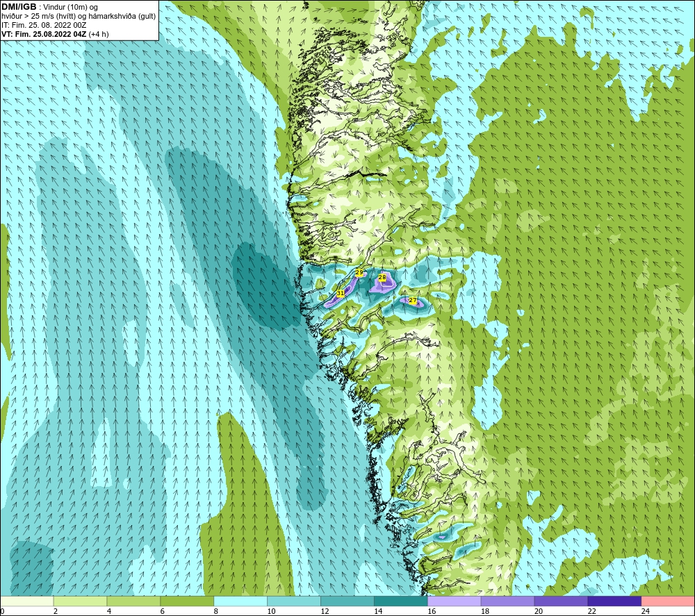The height and width of the screenshot is (616, 695).
Task: Pick the dark indigo 22–24 m/s swatch
Action: point(614,601)
